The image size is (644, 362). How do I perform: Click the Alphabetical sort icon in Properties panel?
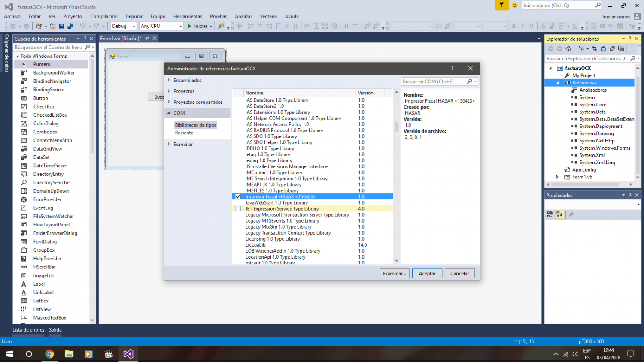[x=559, y=214]
